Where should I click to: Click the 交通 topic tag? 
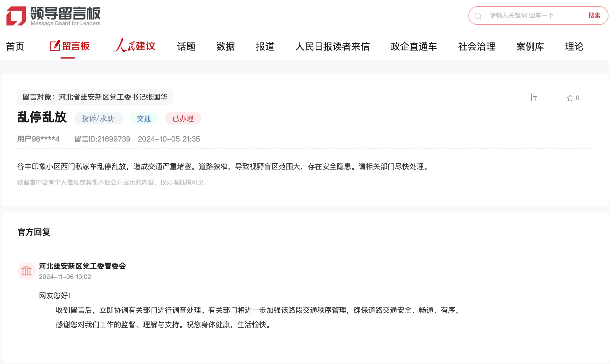(x=144, y=118)
